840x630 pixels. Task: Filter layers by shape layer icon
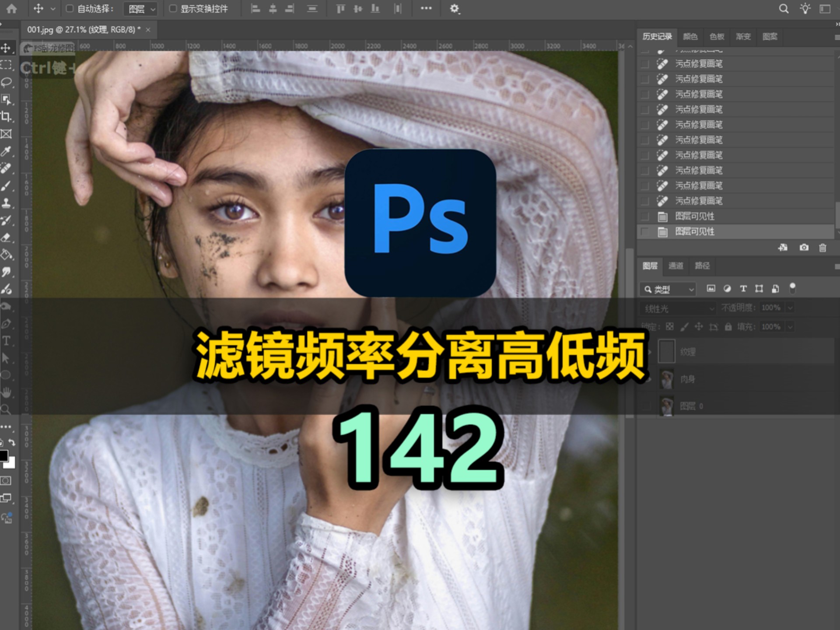[x=759, y=288]
